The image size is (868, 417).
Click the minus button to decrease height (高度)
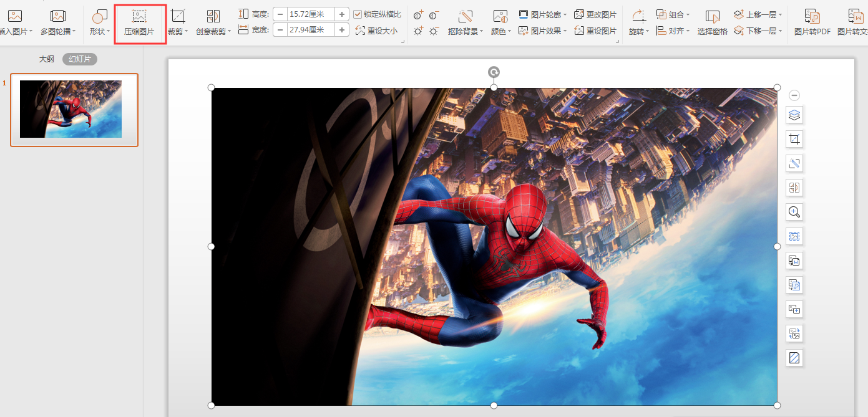point(280,14)
